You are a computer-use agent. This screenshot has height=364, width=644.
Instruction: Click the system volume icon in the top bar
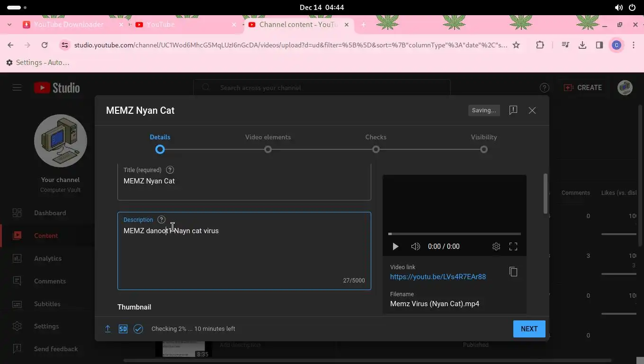click(x=618, y=8)
